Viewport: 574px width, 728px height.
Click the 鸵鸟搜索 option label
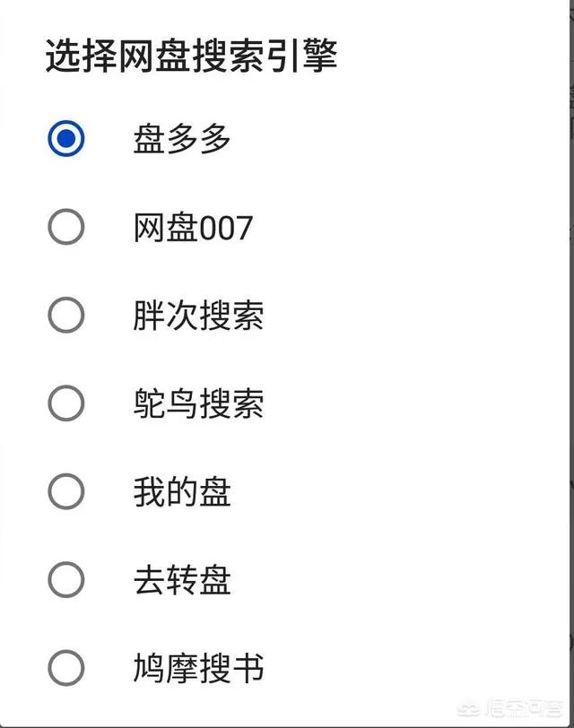coord(199,403)
